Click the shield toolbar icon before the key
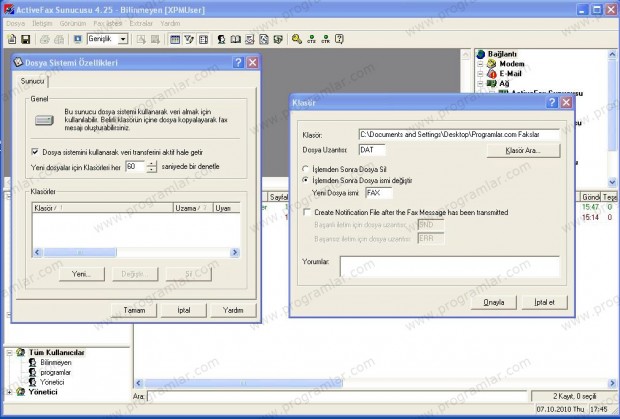The width and height of the screenshot is (620, 419). (278, 39)
